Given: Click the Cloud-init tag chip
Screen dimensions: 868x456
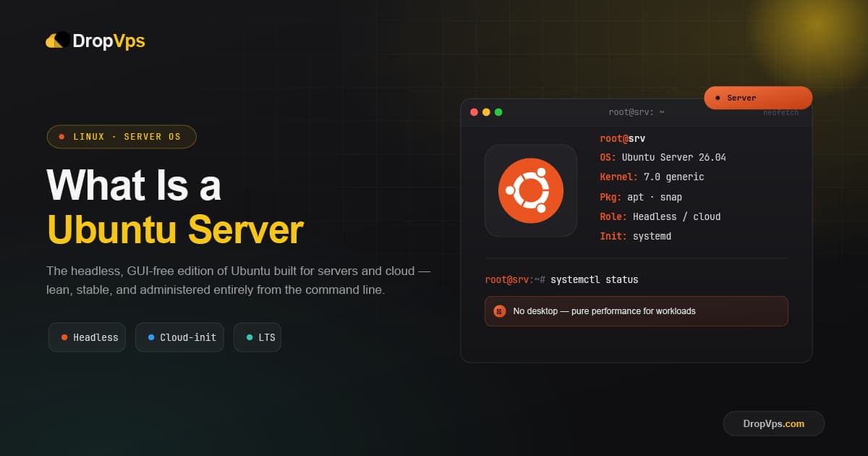Looking at the screenshot, I should point(179,337).
